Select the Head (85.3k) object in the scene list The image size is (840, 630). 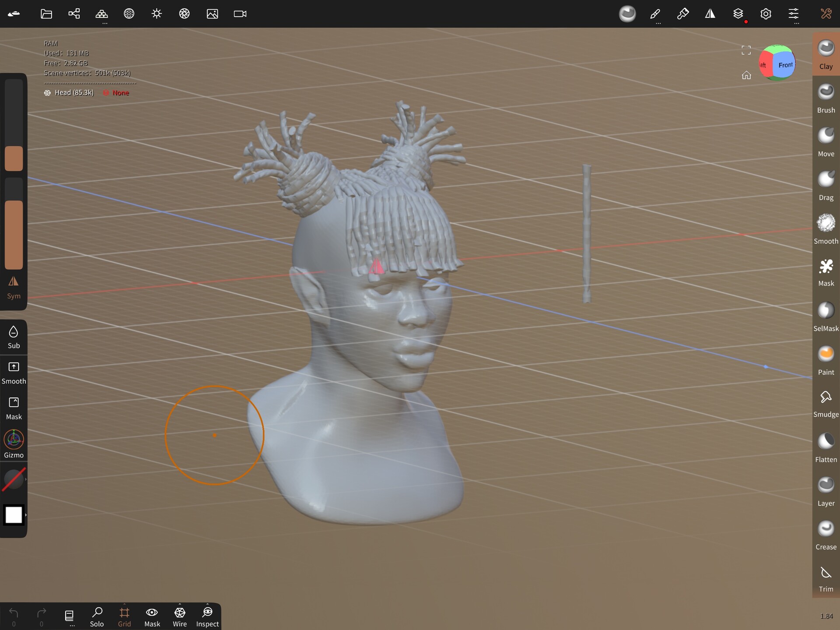pos(73,92)
